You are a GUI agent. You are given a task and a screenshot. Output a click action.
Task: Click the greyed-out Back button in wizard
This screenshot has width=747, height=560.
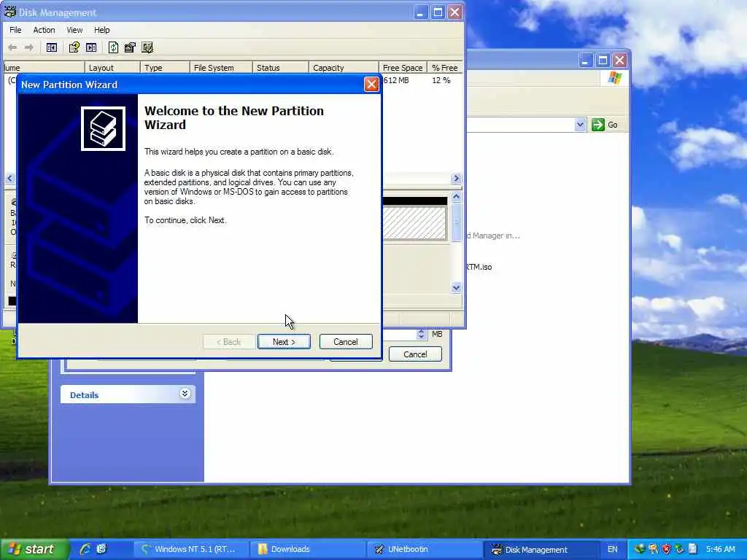228,342
